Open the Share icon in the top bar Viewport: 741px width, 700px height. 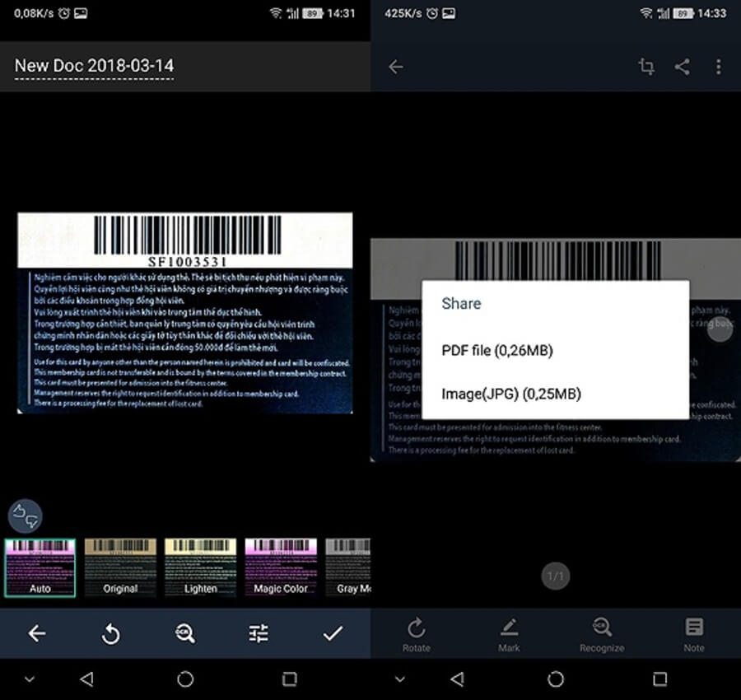coord(683,67)
